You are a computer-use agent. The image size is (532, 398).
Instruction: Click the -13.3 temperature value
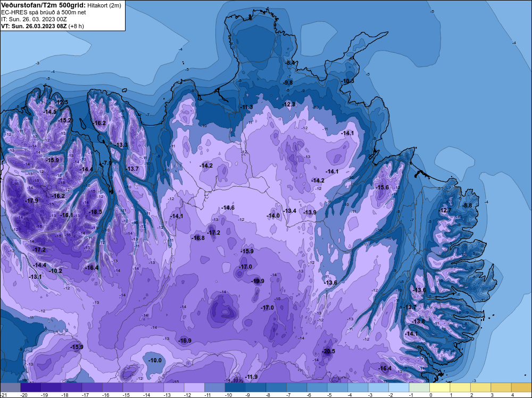(x=121, y=145)
